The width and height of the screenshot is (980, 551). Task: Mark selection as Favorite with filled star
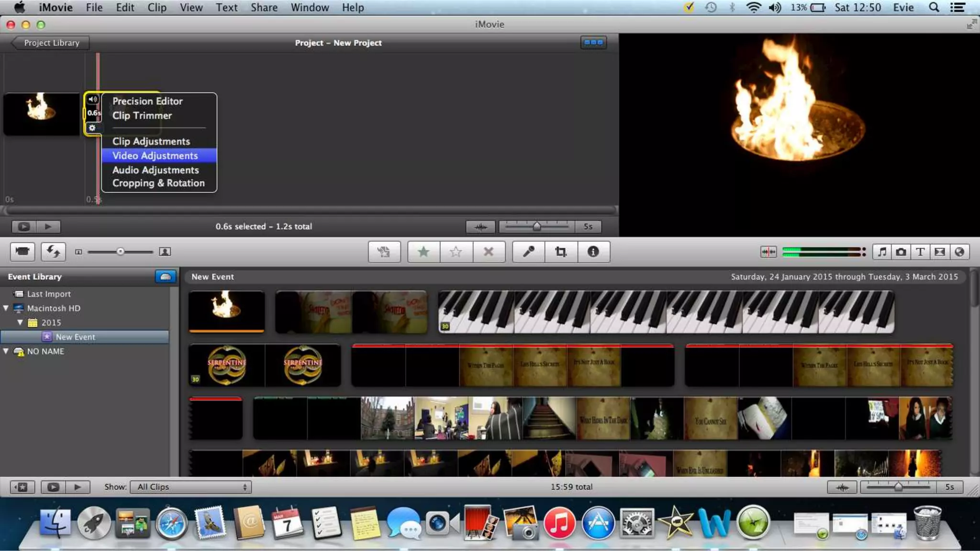423,252
